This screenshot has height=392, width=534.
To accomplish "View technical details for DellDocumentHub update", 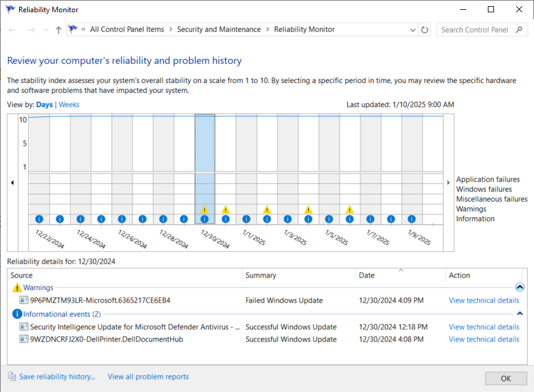I will [x=484, y=339].
